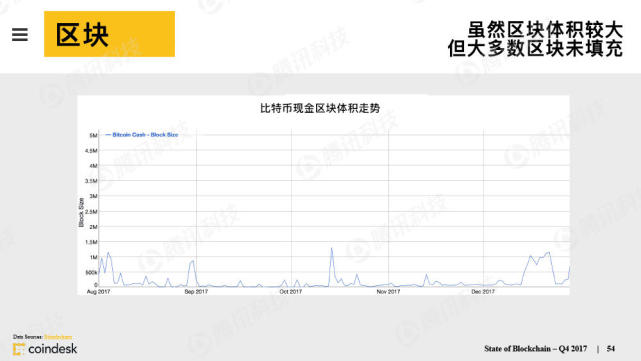The height and width of the screenshot is (361, 641).
Task: Toggle the Bitcoin Cash - Block Size legend
Action: click(x=141, y=135)
